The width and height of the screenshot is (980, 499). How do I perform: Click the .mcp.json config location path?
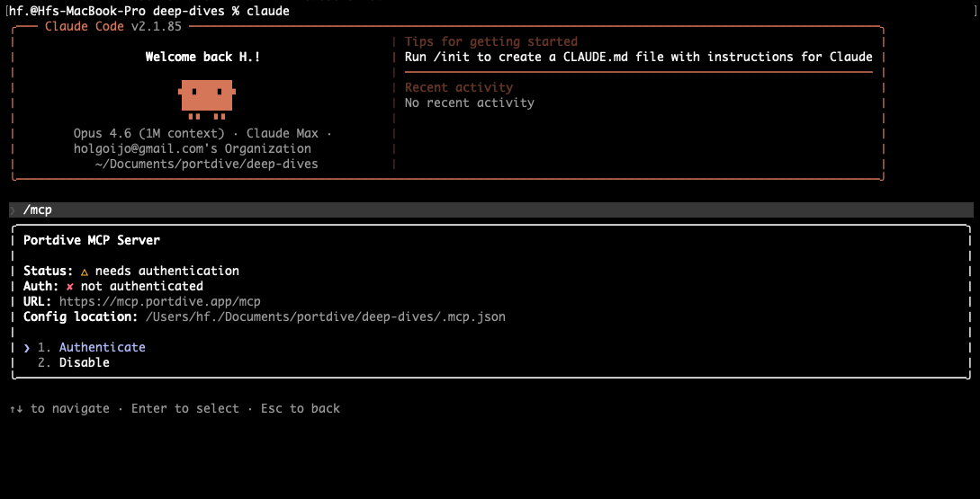[325, 316]
